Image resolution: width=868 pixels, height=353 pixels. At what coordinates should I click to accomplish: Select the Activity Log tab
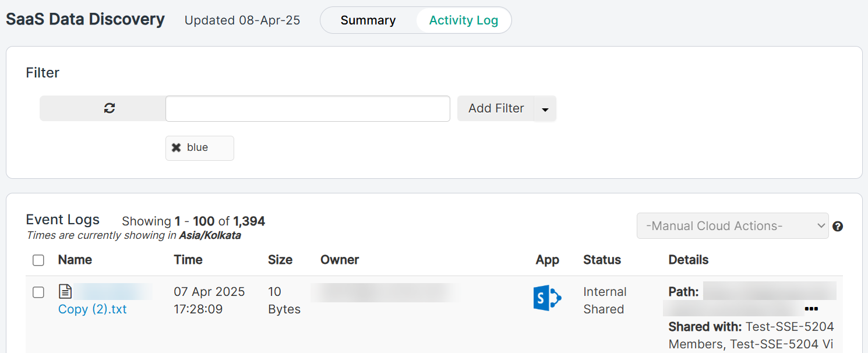point(463,20)
